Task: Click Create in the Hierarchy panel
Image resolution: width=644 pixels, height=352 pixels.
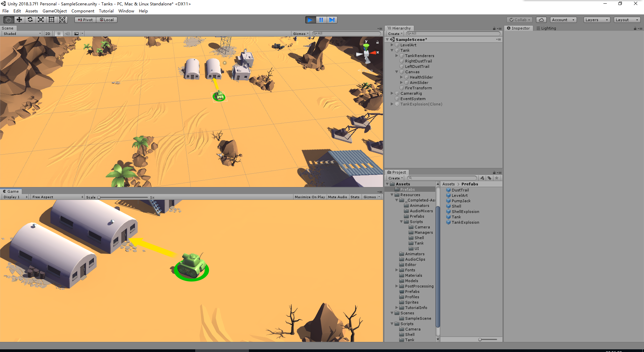Action: coord(395,34)
